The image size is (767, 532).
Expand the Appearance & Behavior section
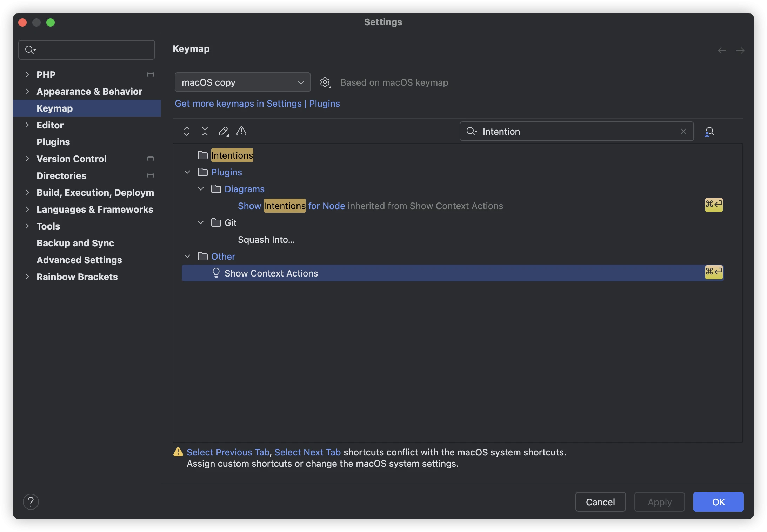click(27, 91)
